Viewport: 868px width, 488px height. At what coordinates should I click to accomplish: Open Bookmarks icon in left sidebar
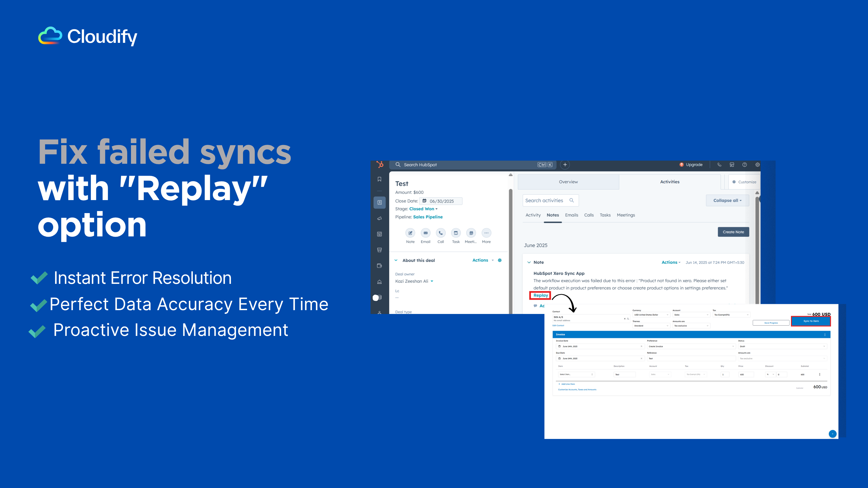[379, 179]
